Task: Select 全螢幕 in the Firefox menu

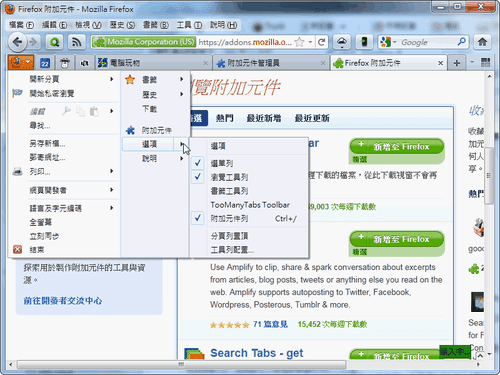Action: [64, 222]
